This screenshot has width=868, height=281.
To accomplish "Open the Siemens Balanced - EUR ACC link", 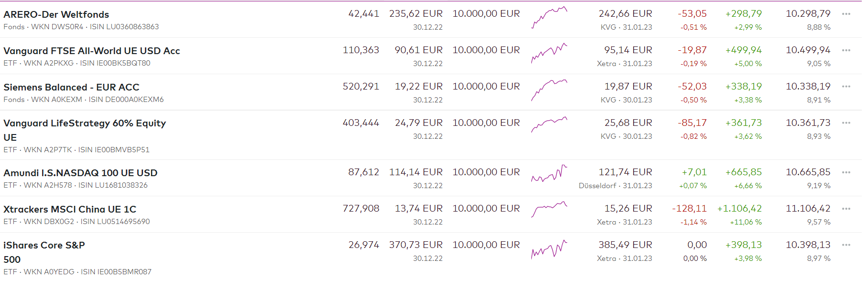I will point(71,88).
